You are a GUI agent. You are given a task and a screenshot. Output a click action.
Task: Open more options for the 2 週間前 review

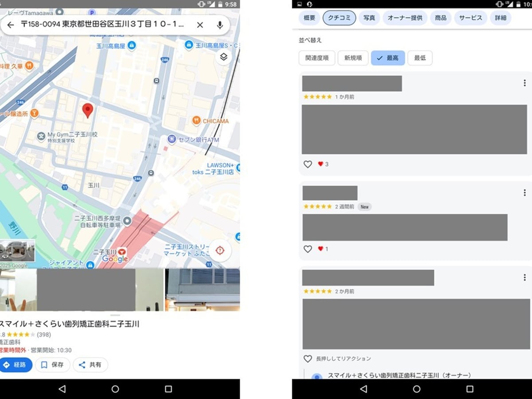click(x=524, y=192)
